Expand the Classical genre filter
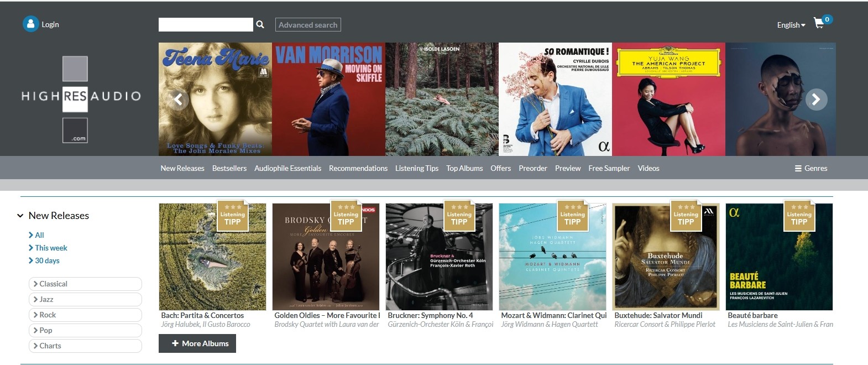868x365 pixels. pyautogui.click(x=85, y=284)
